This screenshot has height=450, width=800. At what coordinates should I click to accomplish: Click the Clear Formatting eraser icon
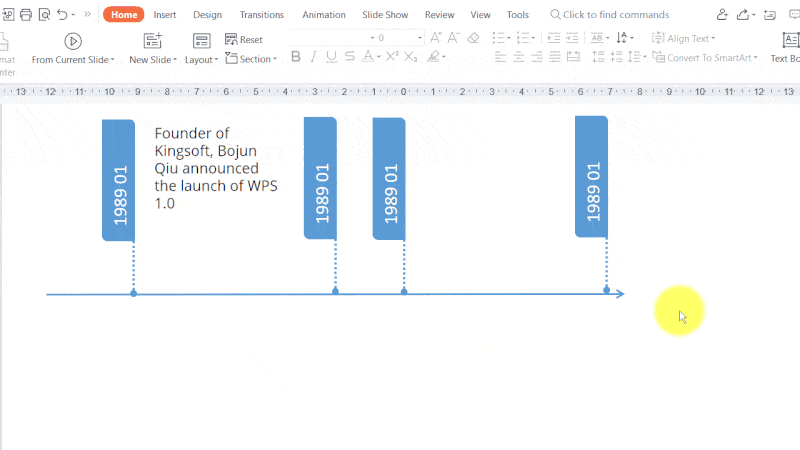tap(473, 38)
